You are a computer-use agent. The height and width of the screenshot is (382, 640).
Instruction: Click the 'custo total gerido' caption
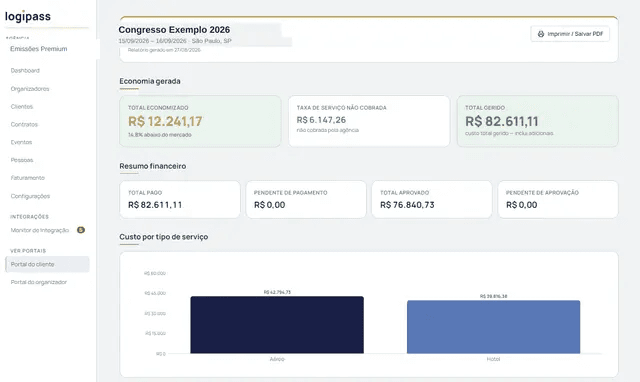[509, 133]
